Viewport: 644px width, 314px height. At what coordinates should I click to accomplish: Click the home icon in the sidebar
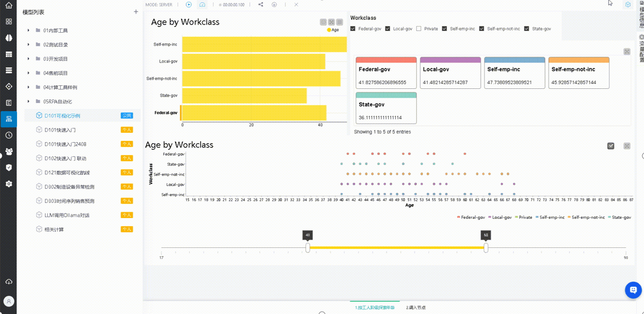[8, 6]
